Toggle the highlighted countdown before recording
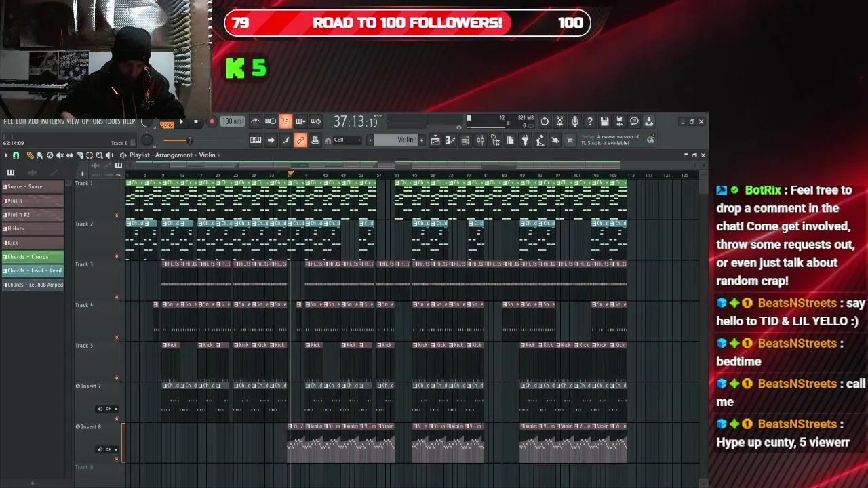 click(285, 121)
